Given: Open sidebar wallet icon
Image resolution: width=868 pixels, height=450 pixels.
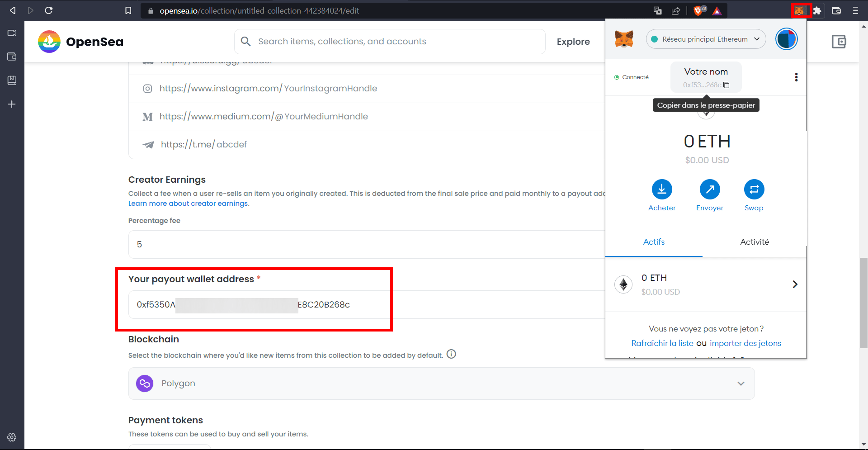Looking at the screenshot, I should click(12, 57).
